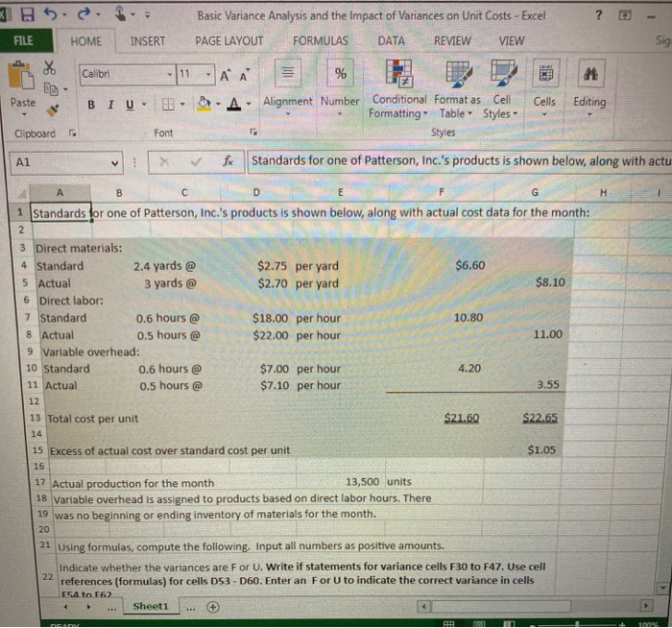The width and height of the screenshot is (672, 628).
Task: Click the Conditional Formatting icon
Action: tap(399, 73)
